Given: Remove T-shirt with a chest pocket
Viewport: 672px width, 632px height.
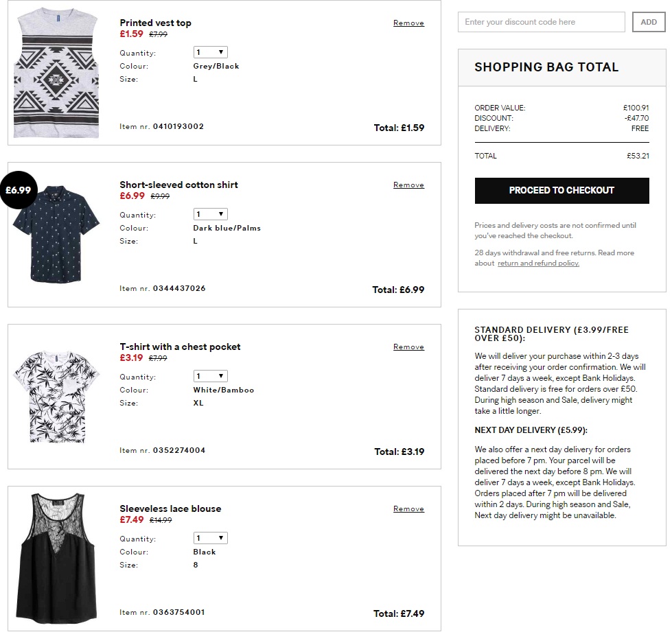Looking at the screenshot, I should pyautogui.click(x=408, y=347).
